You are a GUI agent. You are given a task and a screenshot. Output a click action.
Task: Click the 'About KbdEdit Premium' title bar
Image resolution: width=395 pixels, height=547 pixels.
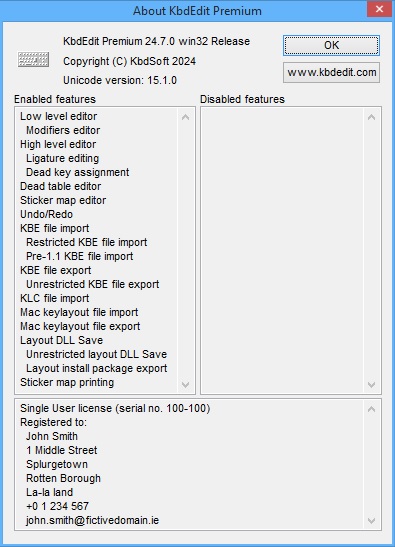pyautogui.click(x=197, y=11)
